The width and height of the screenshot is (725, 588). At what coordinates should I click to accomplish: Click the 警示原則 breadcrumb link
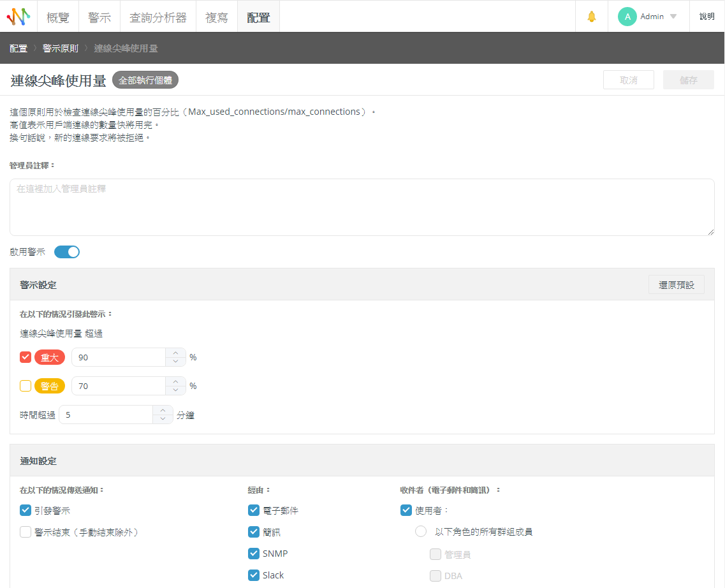(x=61, y=48)
